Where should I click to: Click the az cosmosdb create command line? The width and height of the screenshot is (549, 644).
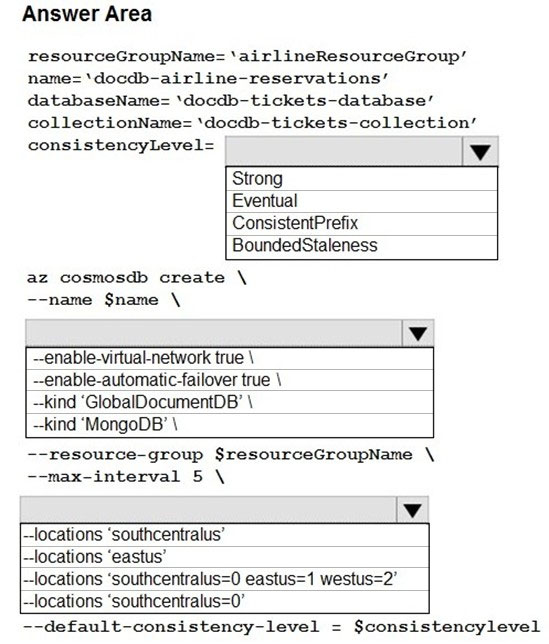[137, 278]
